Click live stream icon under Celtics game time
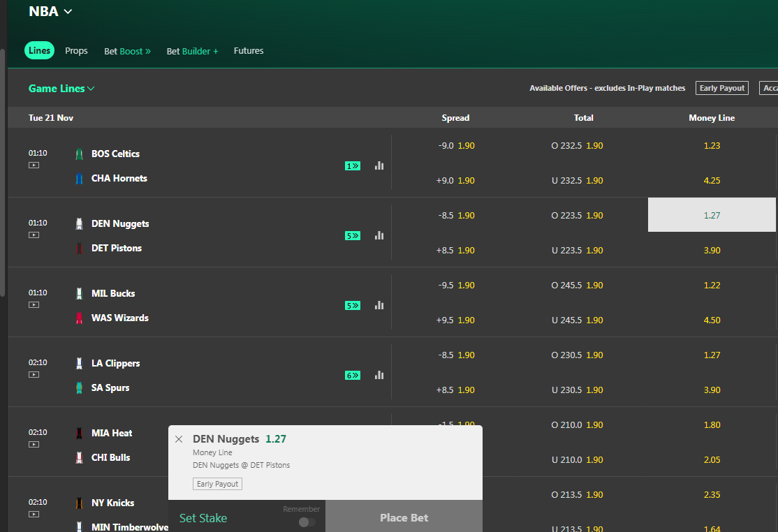This screenshot has height=532, width=778. click(x=34, y=165)
